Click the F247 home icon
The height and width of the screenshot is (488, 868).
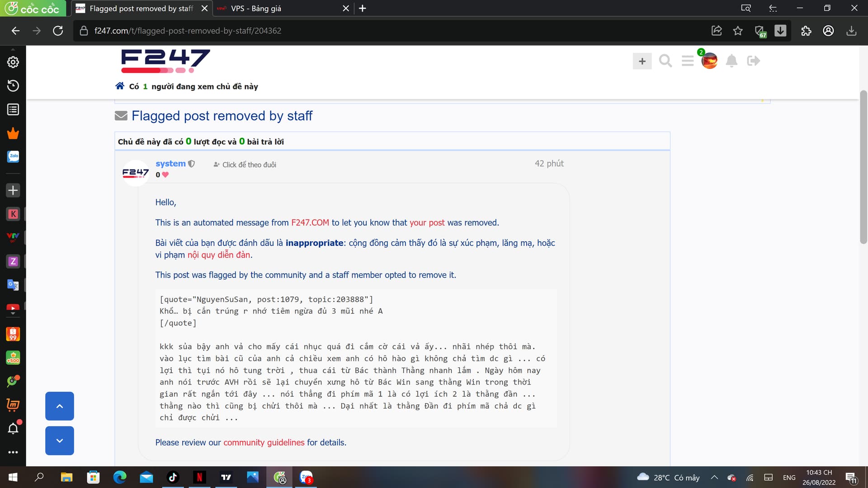pos(120,86)
